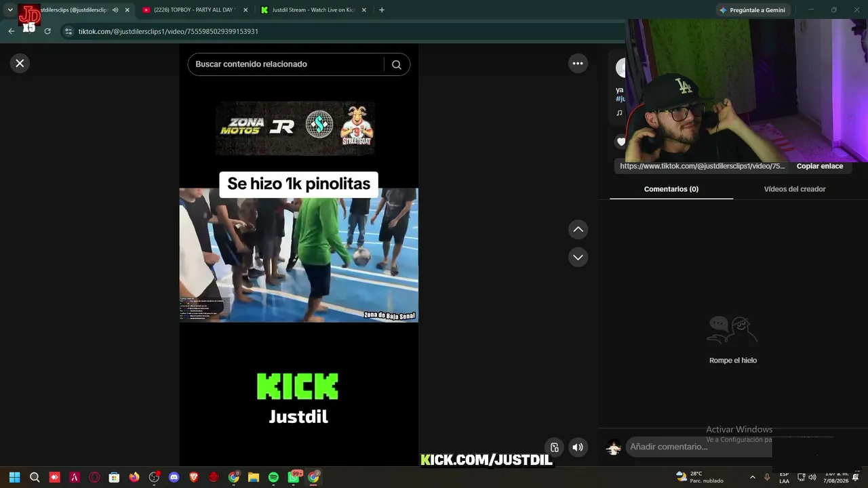
Task: Click 'Pregúntale a Gemini' button
Action: pos(753,10)
